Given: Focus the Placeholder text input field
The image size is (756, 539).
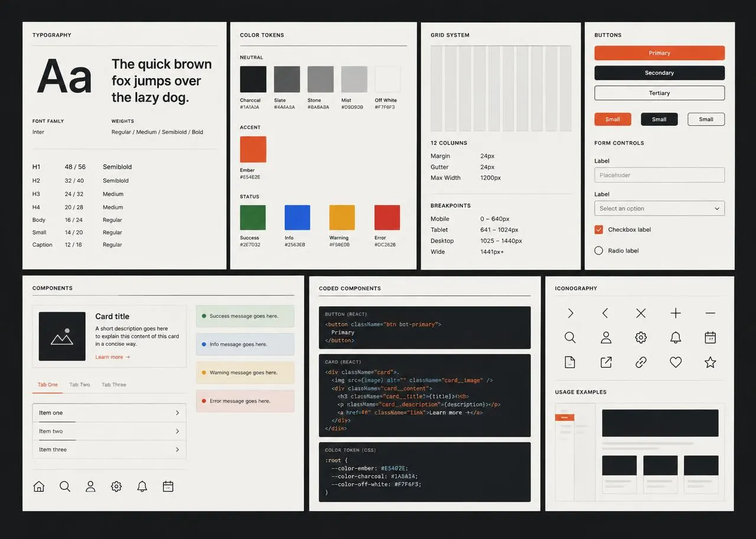Looking at the screenshot, I should [659, 175].
